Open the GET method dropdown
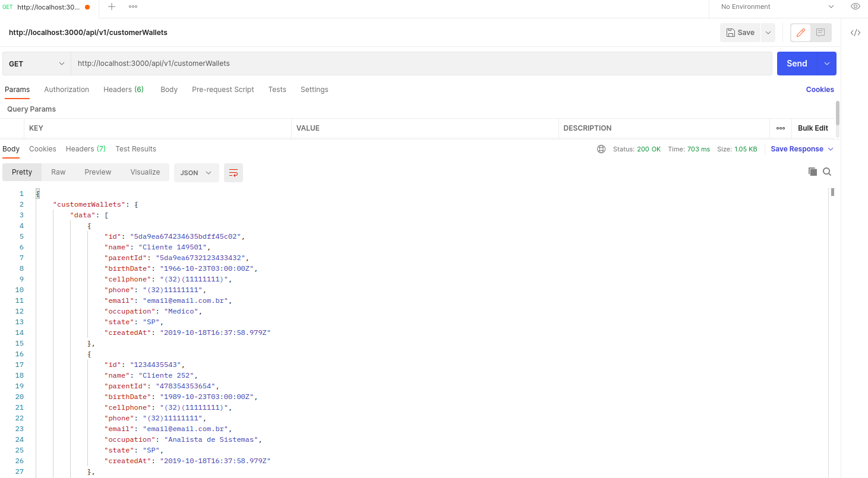The image size is (868, 478). [36, 64]
